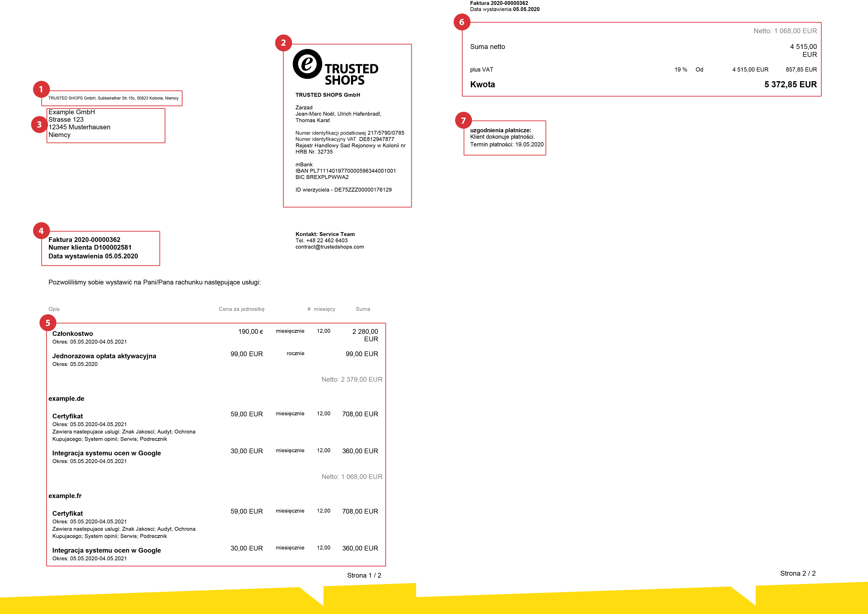Select the subtotal 'Netto: 2 379,00 EUR'
Viewport: 868px width, 614px height.
tap(352, 380)
